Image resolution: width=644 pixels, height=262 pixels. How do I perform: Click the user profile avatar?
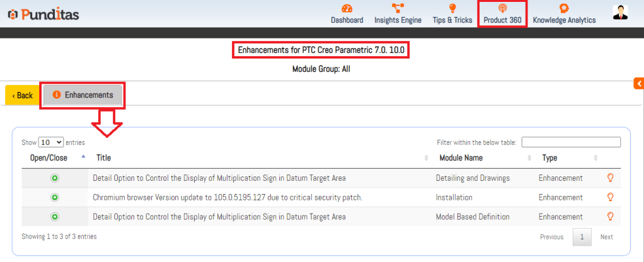coord(620,12)
